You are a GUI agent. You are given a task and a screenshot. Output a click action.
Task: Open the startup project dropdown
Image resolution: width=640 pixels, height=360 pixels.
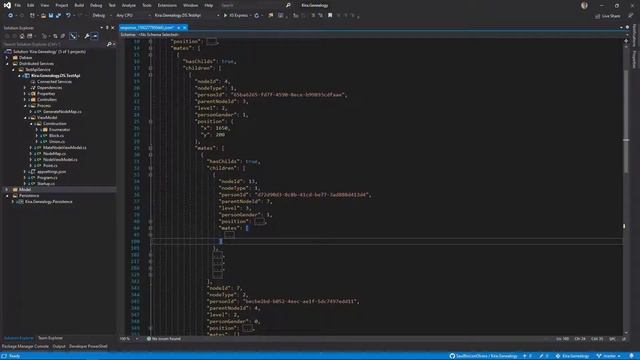pos(187,16)
